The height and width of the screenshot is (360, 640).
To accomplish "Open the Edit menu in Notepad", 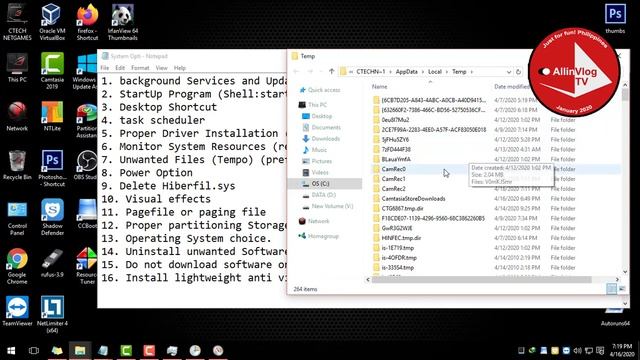I will (120, 68).
